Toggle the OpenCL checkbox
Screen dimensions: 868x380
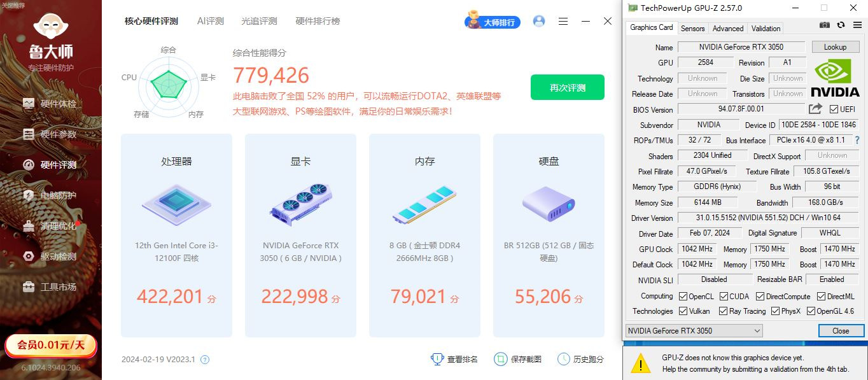click(683, 297)
